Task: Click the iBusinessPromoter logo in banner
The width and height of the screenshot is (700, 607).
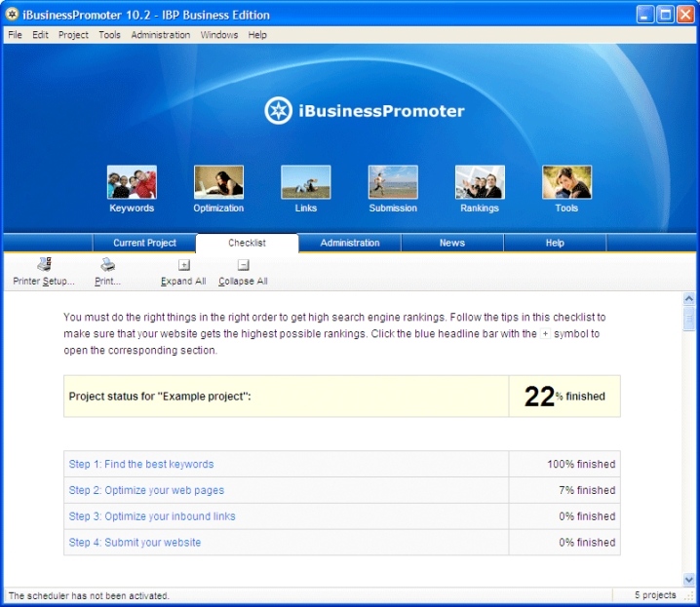Action: click(x=365, y=111)
